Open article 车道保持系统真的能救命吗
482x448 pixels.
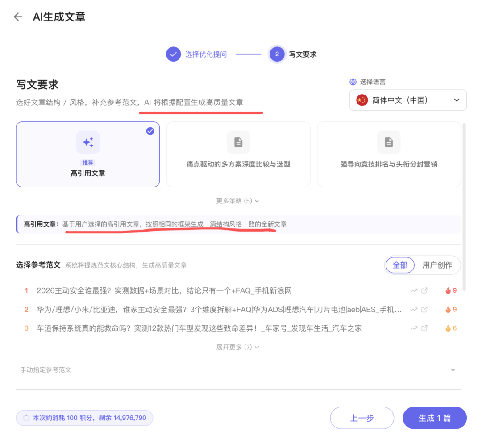tap(199, 328)
